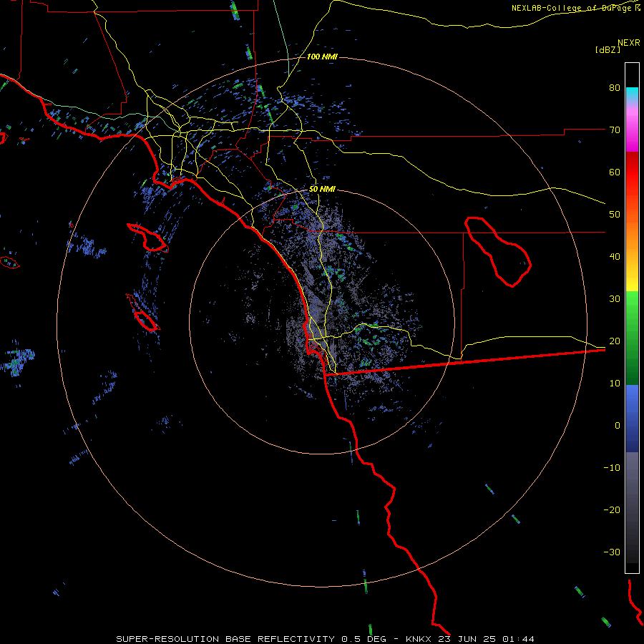Click the -10 value on dBZ scale
This screenshot has width=644, height=644.
(612, 468)
